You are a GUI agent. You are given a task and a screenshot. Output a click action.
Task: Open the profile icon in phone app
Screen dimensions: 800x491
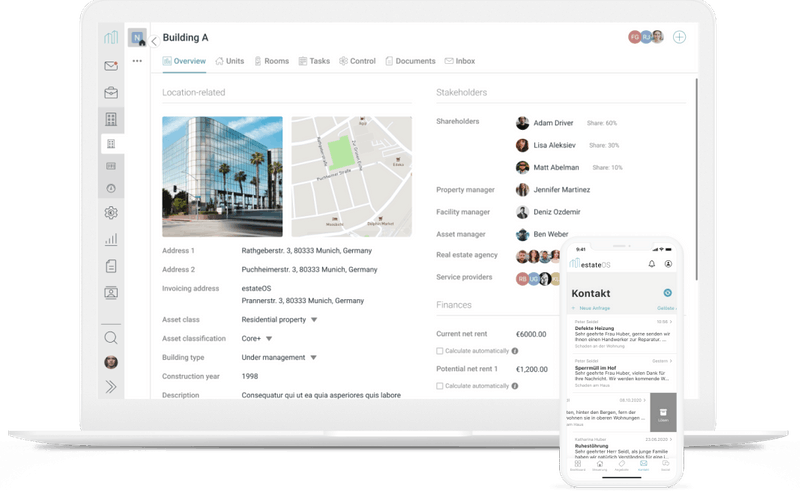click(x=668, y=264)
